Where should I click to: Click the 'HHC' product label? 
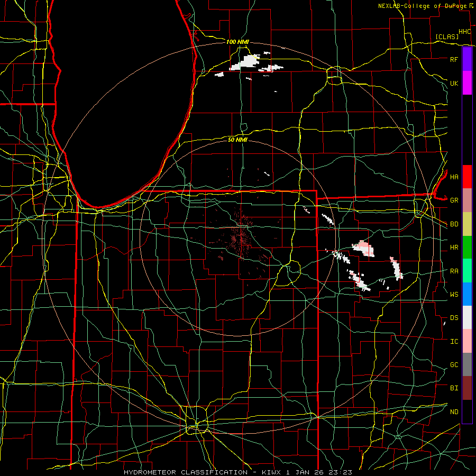point(464,32)
